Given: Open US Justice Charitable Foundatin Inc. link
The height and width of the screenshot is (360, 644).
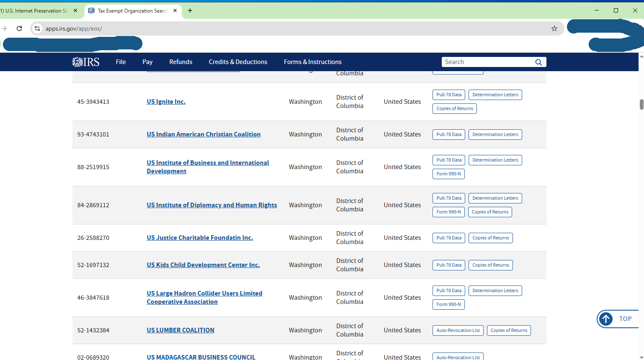Looking at the screenshot, I should [x=200, y=238].
